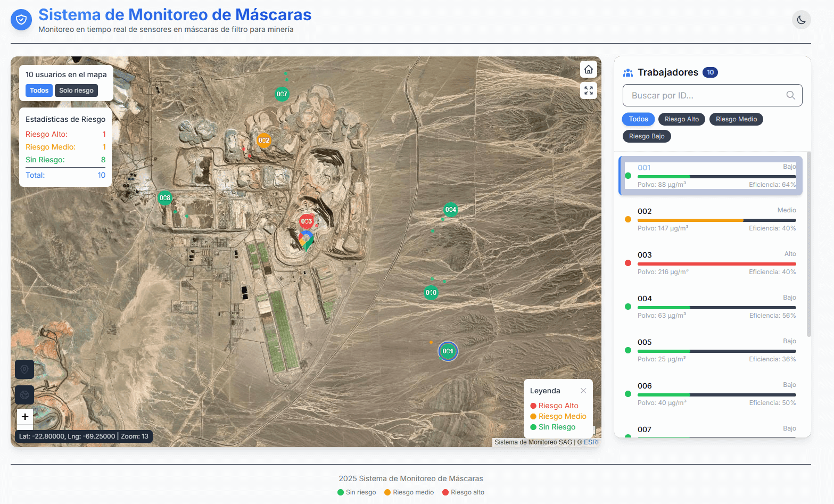Filter workers by Riesgo Medio
This screenshot has height=504, width=834.
pyautogui.click(x=736, y=119)
